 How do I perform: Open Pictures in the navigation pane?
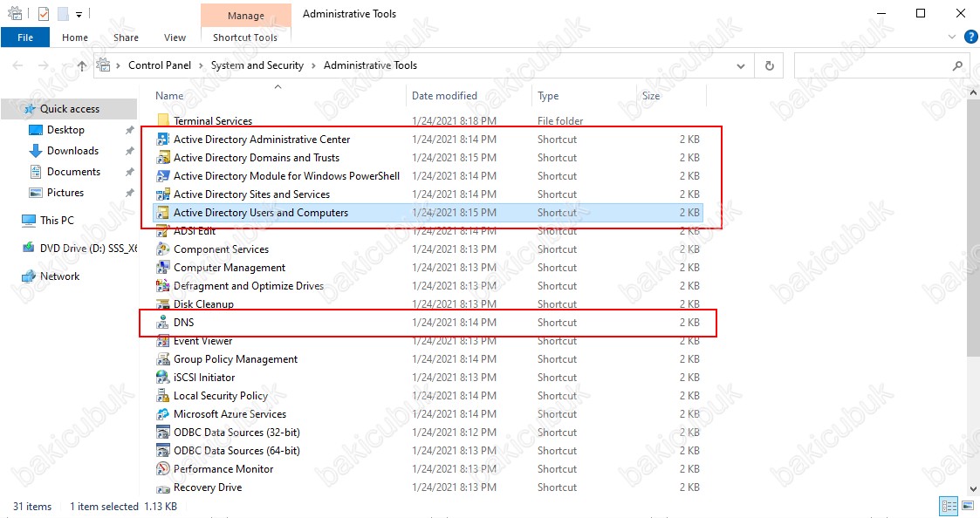coord(65,193)
